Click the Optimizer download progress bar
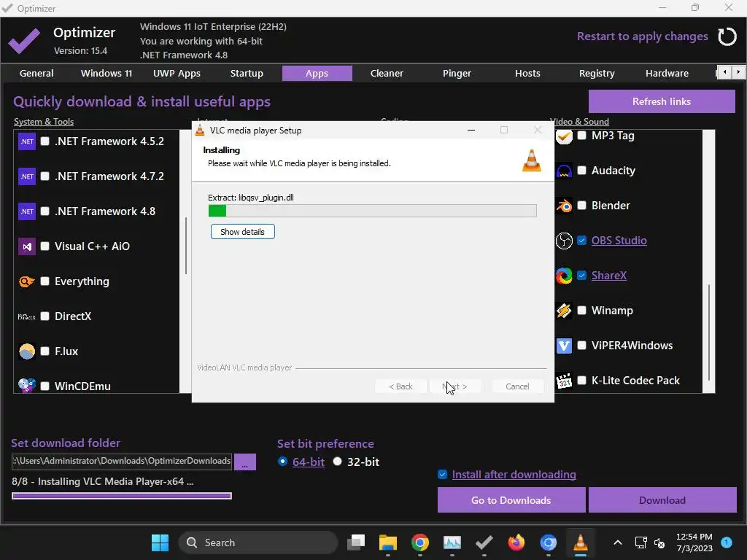Screen dimensions: 747x560 point(122,496)
